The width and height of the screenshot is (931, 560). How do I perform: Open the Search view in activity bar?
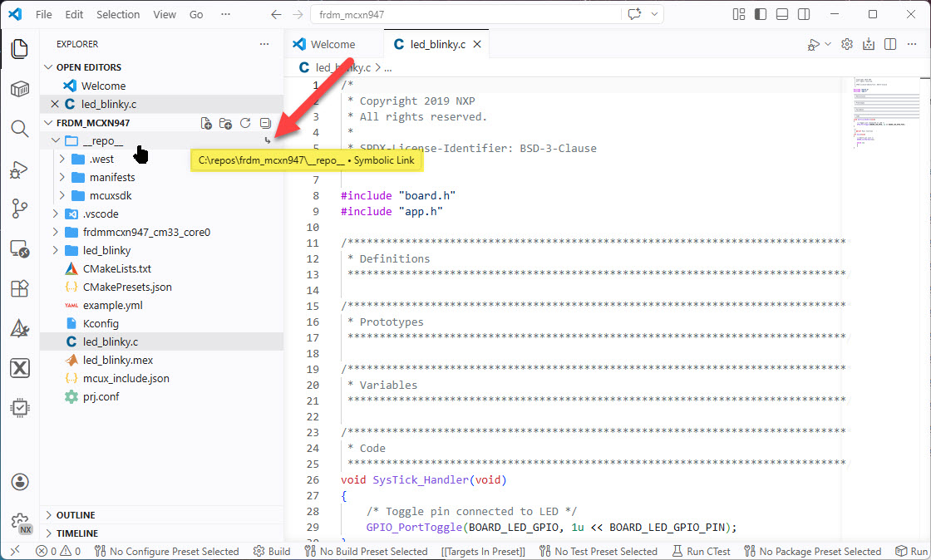tap(19, 129)
